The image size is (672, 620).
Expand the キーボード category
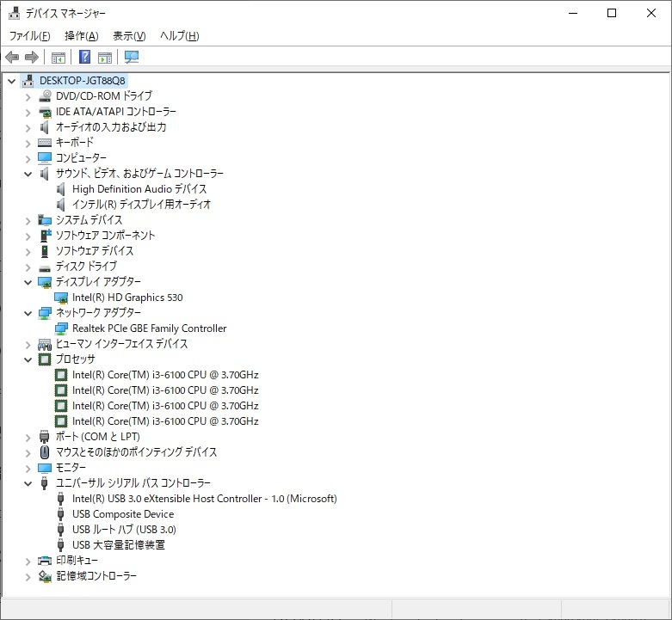28,144
